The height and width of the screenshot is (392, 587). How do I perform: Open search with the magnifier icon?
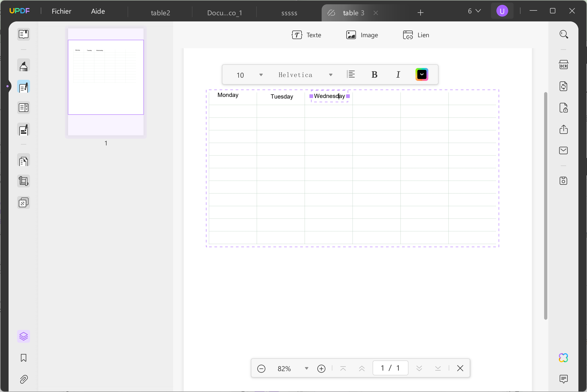[x=564, y=34]
